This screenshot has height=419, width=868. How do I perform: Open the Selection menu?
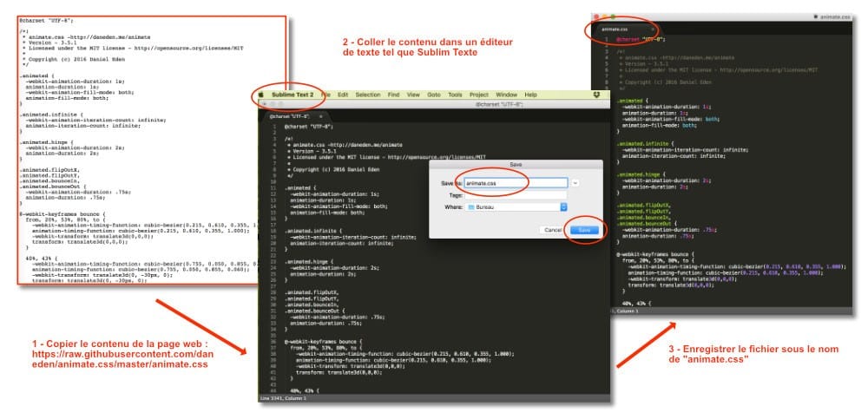[367, 95]
